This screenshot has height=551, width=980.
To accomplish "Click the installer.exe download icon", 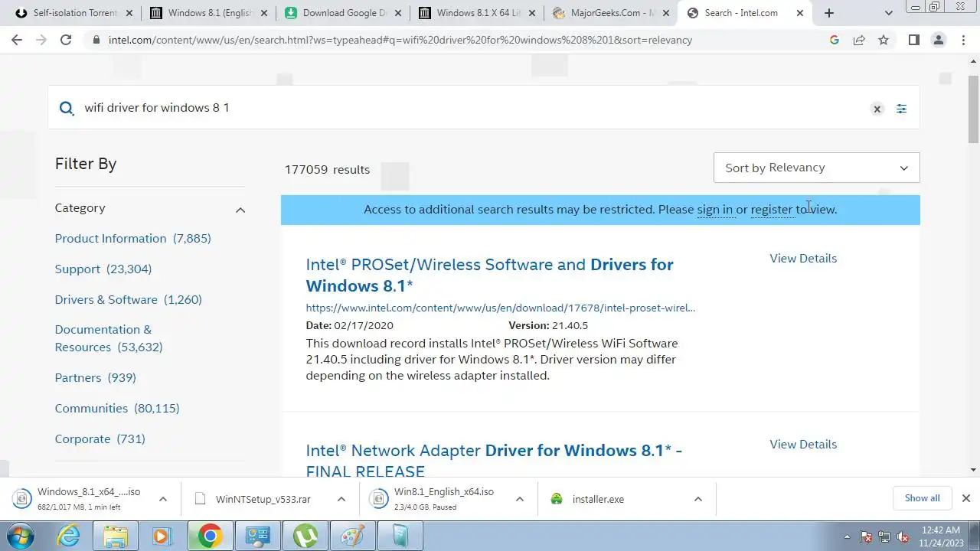I will [x=557, y=499].
